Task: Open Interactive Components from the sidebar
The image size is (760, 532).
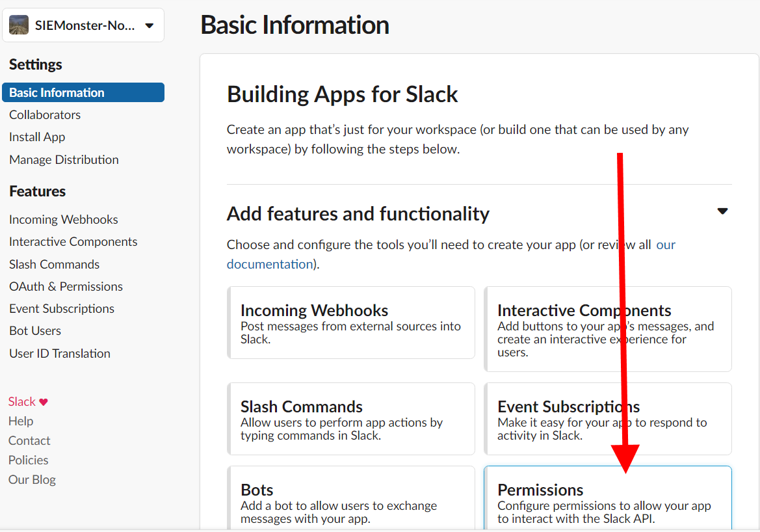Action: (x=73, y=241)
